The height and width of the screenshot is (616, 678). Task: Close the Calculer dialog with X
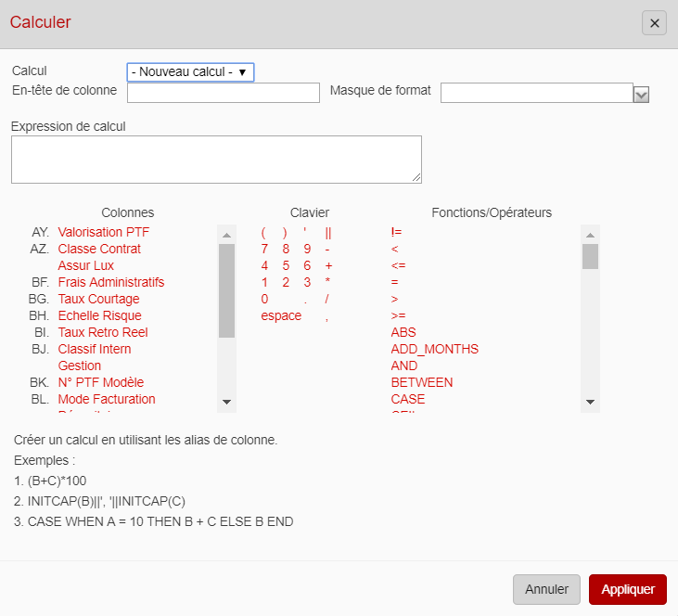pos(654,23)
